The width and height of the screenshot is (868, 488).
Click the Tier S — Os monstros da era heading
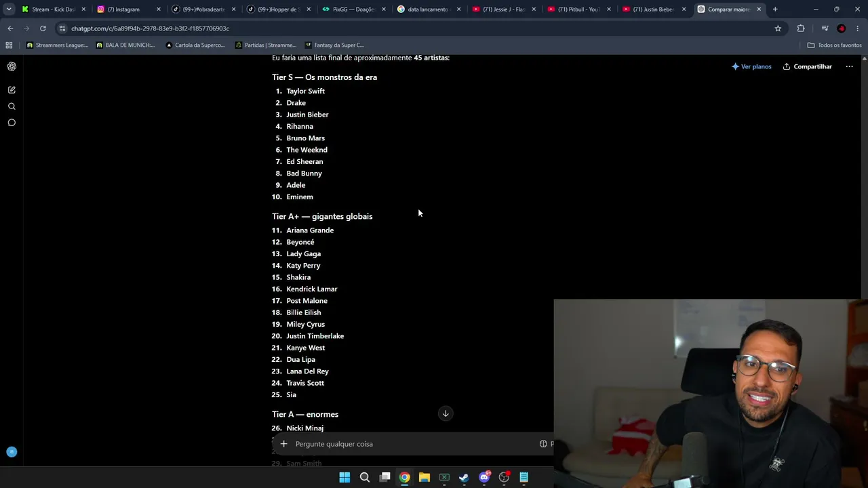[324, 77]
